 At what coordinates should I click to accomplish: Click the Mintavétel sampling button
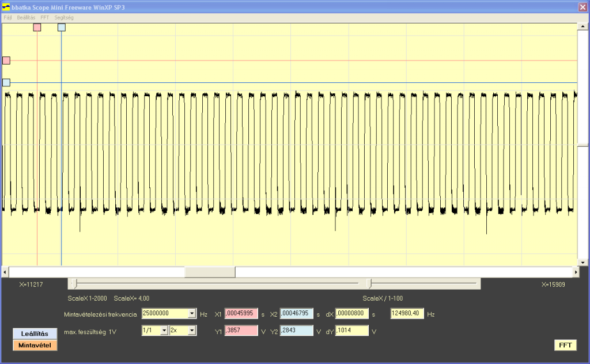click(35, 345)
